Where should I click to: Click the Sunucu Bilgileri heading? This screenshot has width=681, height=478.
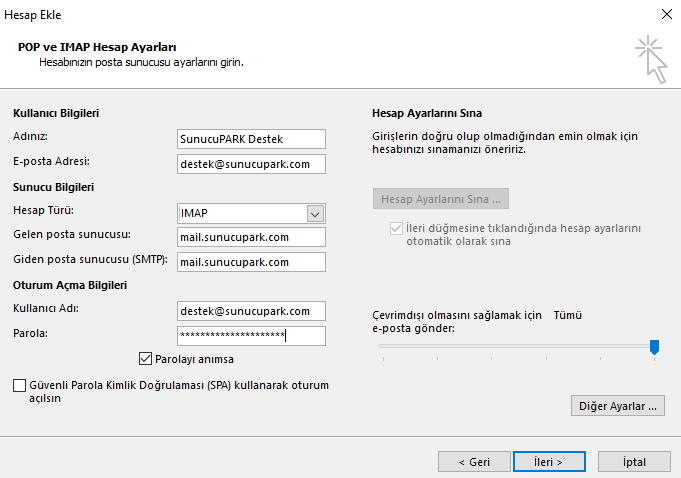53,187
